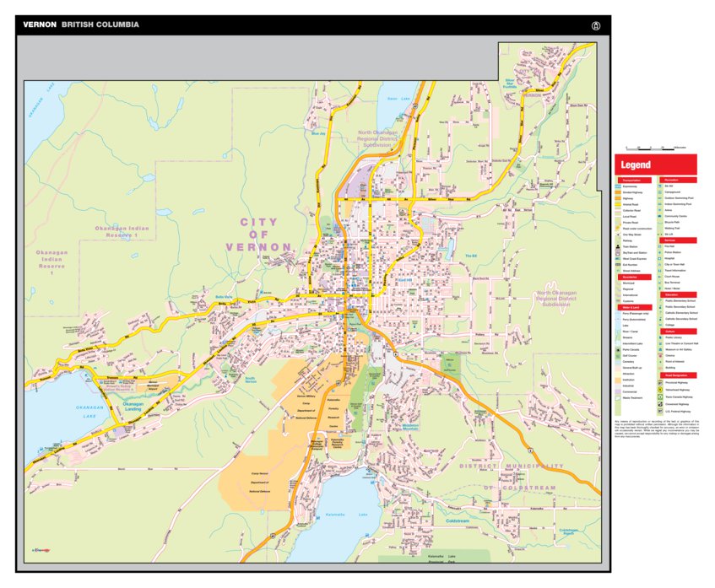Click the City of Vernon map label
Image resolution: width=715 pixels, height=588 pixels.
(x=258, y=234)
